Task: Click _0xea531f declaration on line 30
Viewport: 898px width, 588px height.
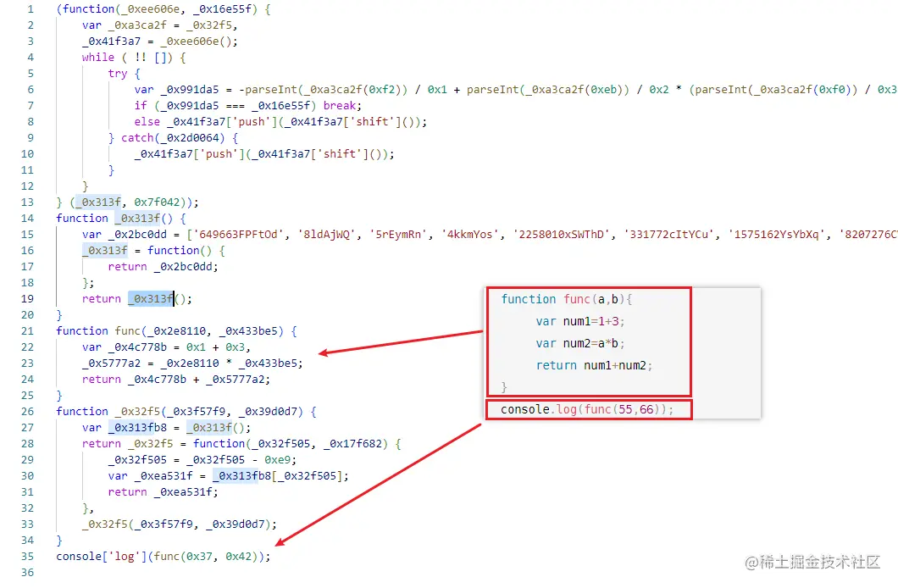Action: coord(164,476)
